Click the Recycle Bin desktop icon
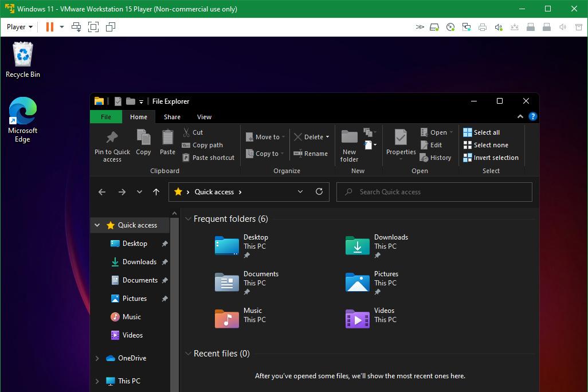The height and width of the screenshot is (392, 588). coord(23,60)
